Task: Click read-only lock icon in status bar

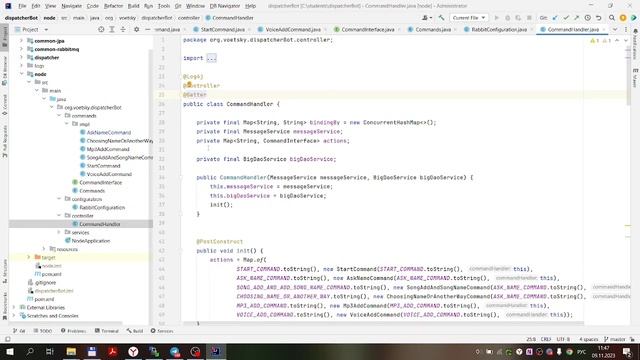Action: point(632,339)
